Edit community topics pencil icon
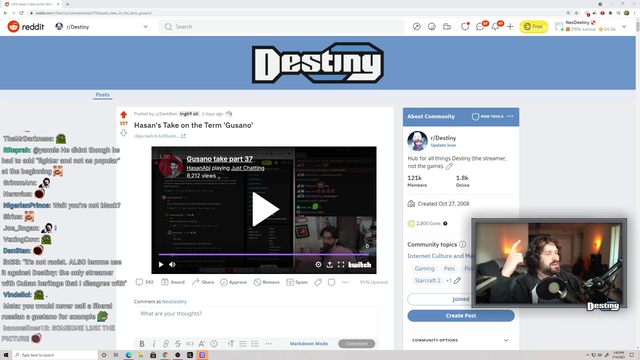The width and height of the screenshot is (640, 360). pos(457,280)
